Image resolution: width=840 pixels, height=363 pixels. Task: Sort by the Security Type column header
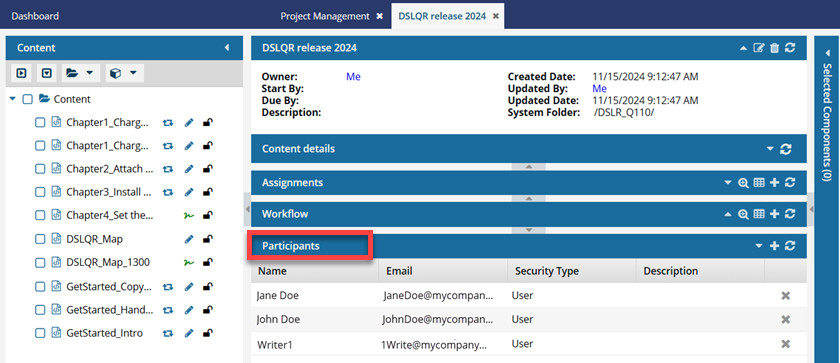click(547, 271)
